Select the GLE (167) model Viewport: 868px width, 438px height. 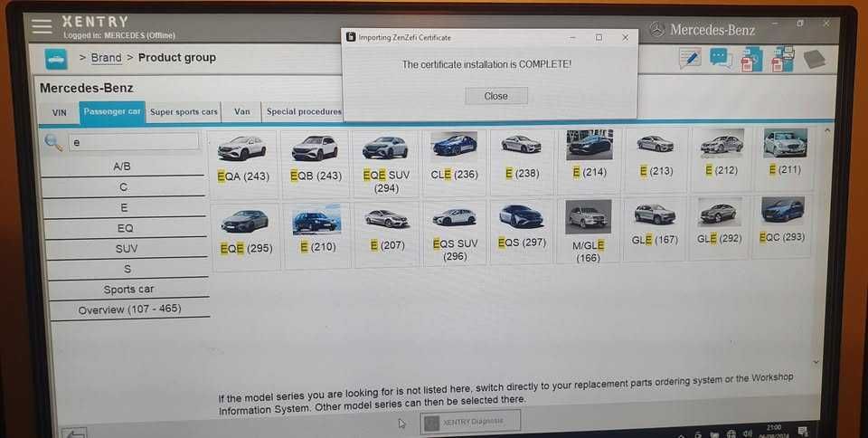pos(655,229)
